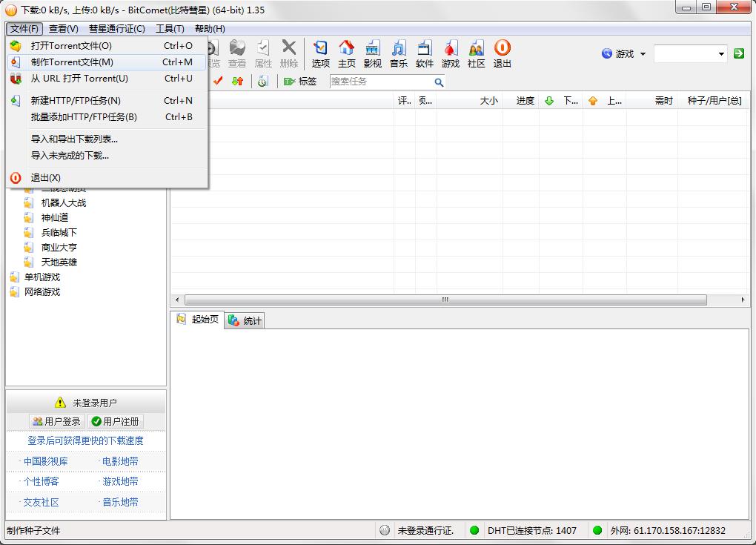Screen dimensions: 756x545
Task: Open the 选项 (Options) toolbar icon
Action: (320, 54)
